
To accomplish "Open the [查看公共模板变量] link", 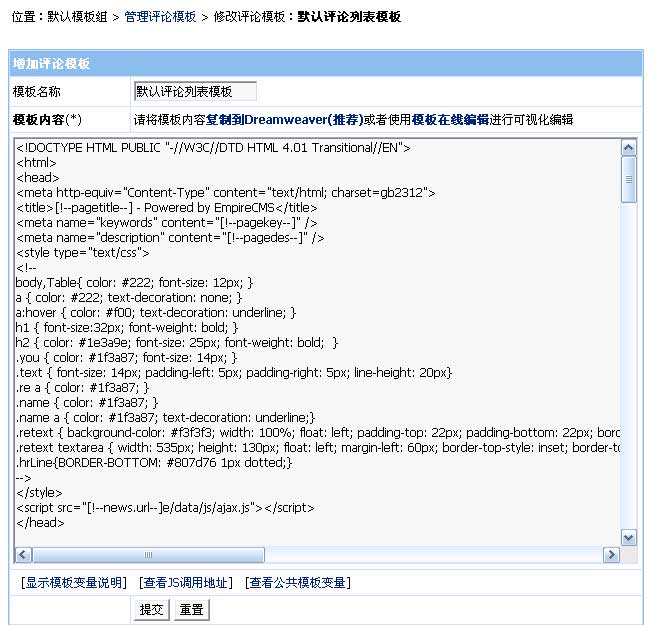I will point(297,583).
